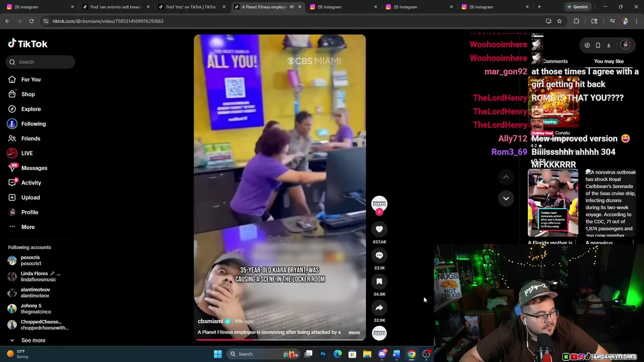Switch to the first Instagram browser tab
Image resolution: width=644 pixels, height=362 pixels.
coord(40,7)
